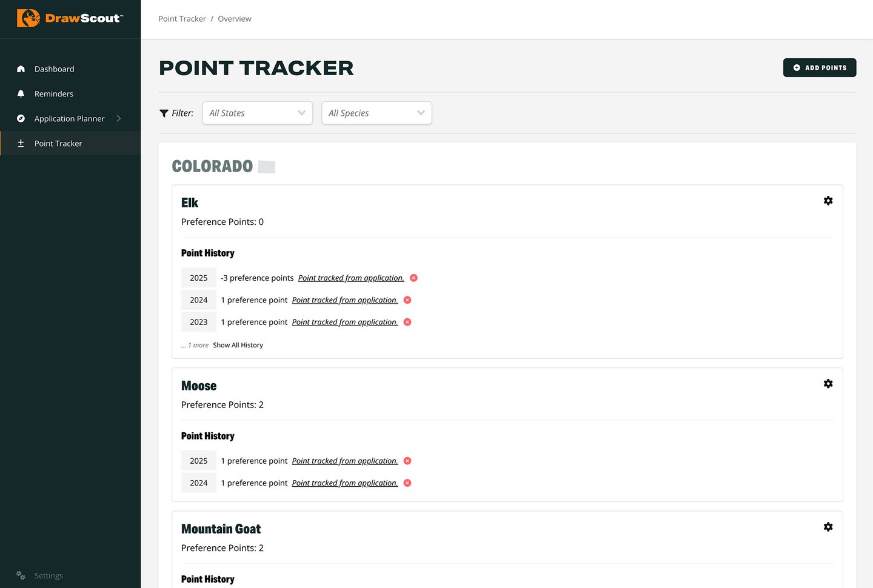873x588 pixels.
Task: Click the ADD POINTS button
Action: tap(820, 67)
